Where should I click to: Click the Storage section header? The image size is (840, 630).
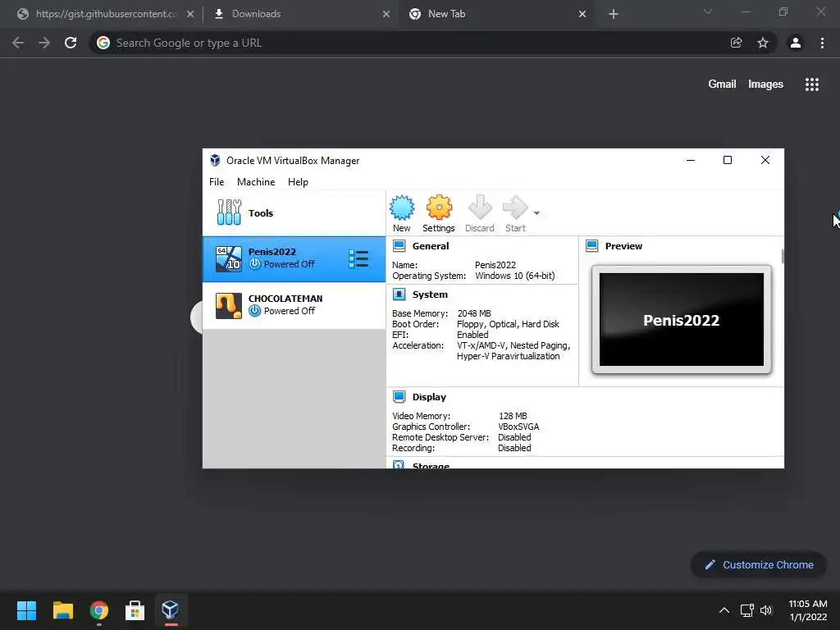(431, 466)
